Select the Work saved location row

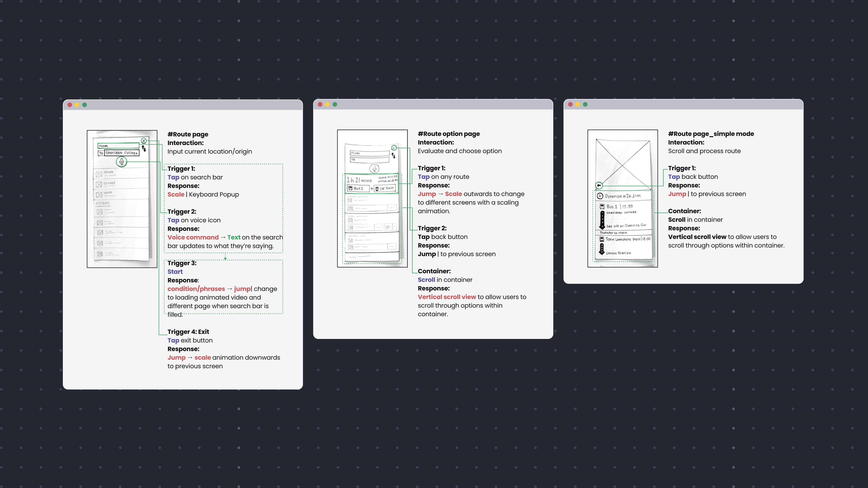(121, 194)
